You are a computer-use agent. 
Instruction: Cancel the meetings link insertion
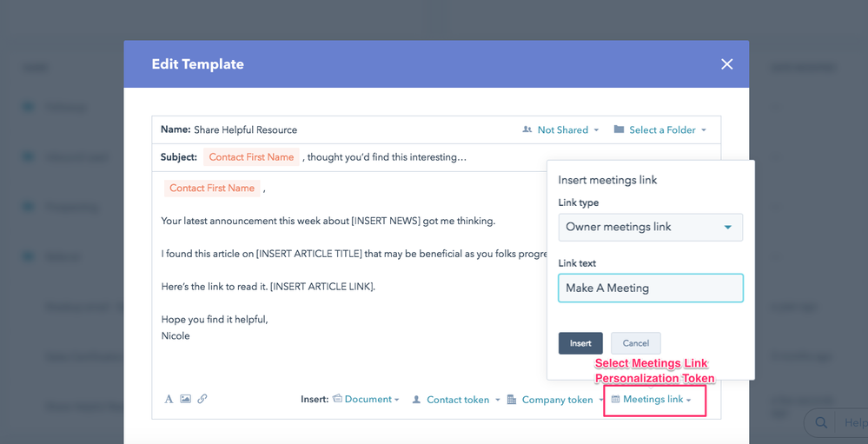(x=635, y=343)
